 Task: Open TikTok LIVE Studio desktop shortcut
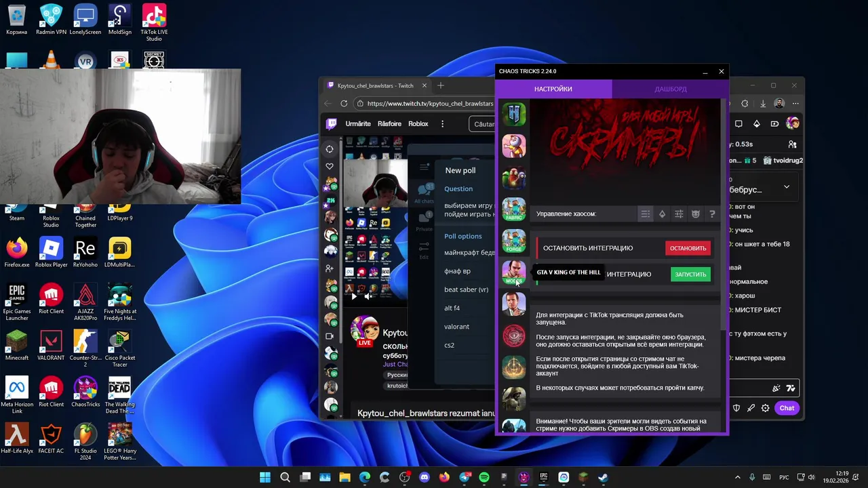pyautogui.click(x=154, y=22)
